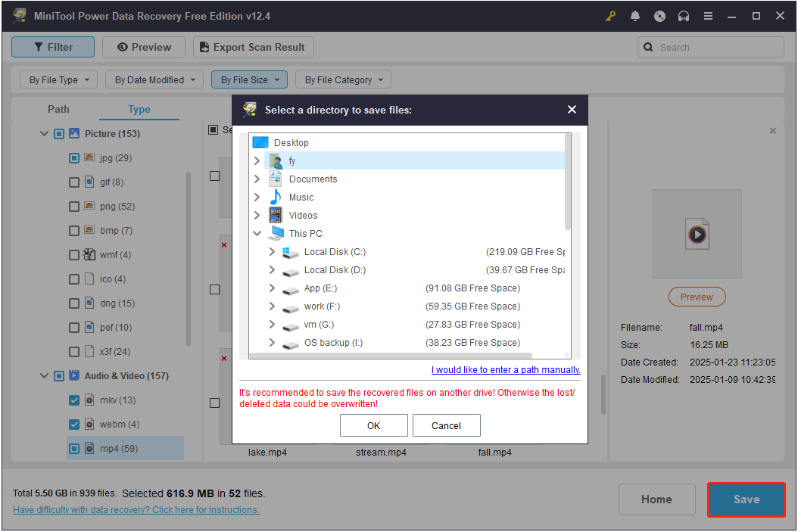
Task: Click Export Scan Result button
Action: click(x=254, y=48)
